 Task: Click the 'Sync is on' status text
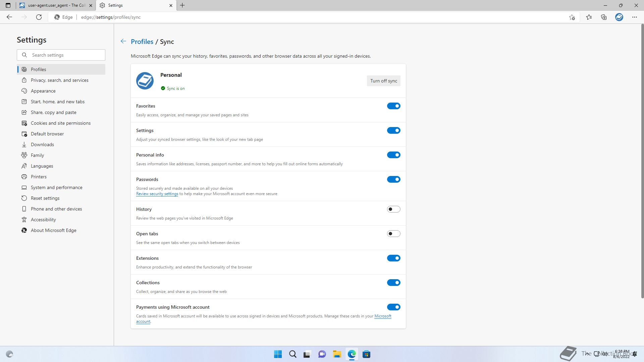[176, 88]
